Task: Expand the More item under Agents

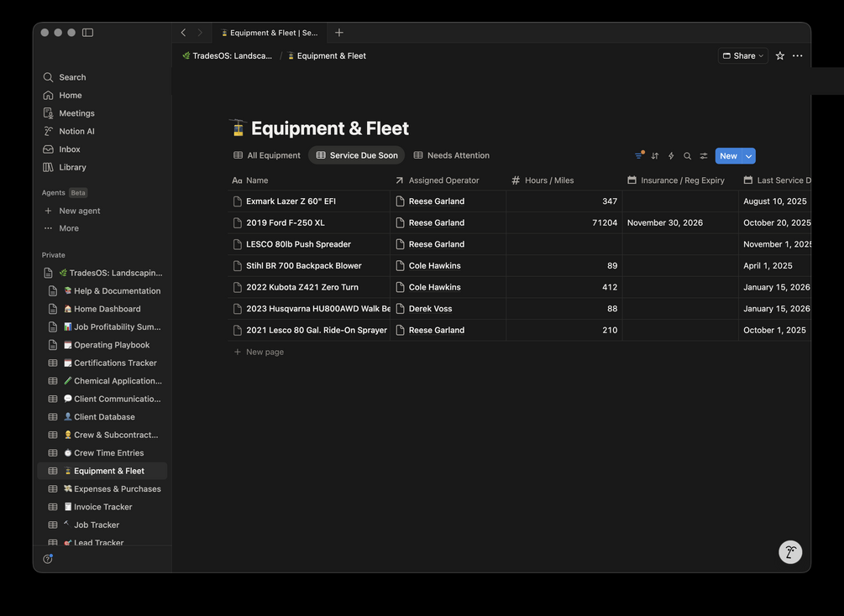Action: [x=69, y=228]
